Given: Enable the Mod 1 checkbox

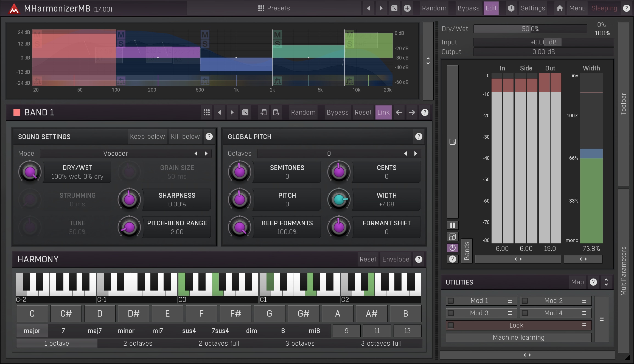Looking at the screenshot, I should (x=451, y=301).
